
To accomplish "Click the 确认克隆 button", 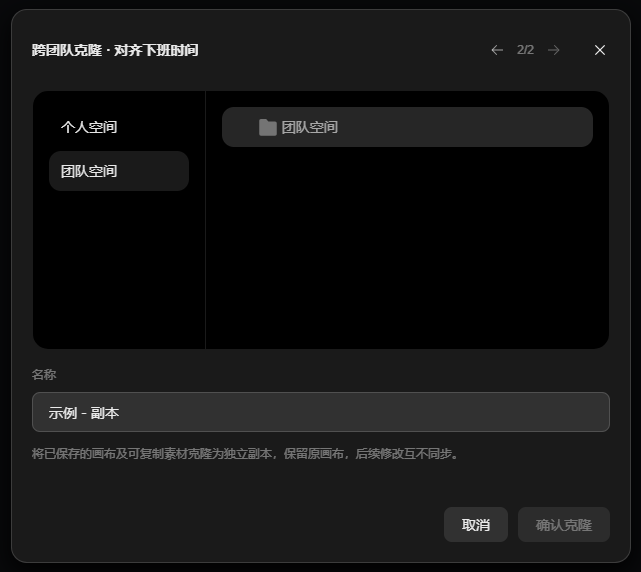I will tap(564, 525).
